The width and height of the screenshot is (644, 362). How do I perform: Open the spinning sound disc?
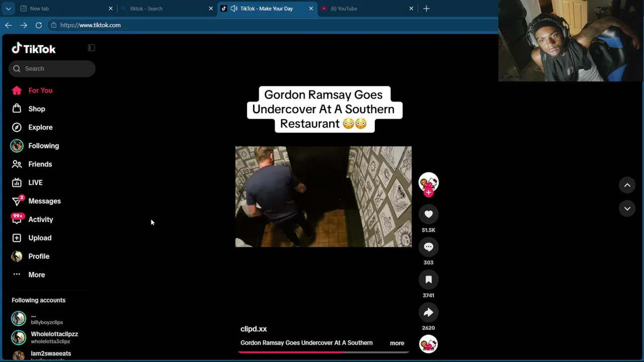click(429, 344)
